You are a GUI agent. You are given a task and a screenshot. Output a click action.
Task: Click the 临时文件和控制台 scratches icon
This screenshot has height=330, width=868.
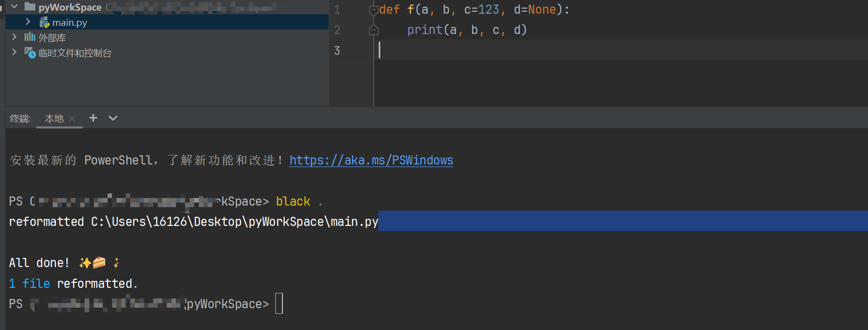click(30, 52)
